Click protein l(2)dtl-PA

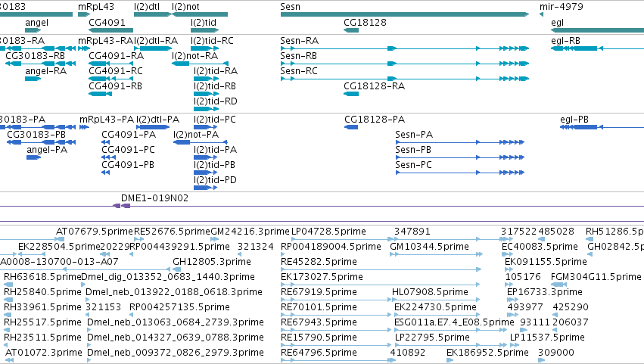point(152,127)
